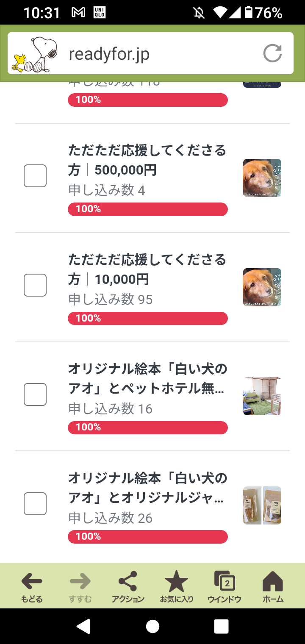
Task: Open the ただただ応援してくださる方 10,000円 title
Action: pyautogui.click(x=147, y=269)
